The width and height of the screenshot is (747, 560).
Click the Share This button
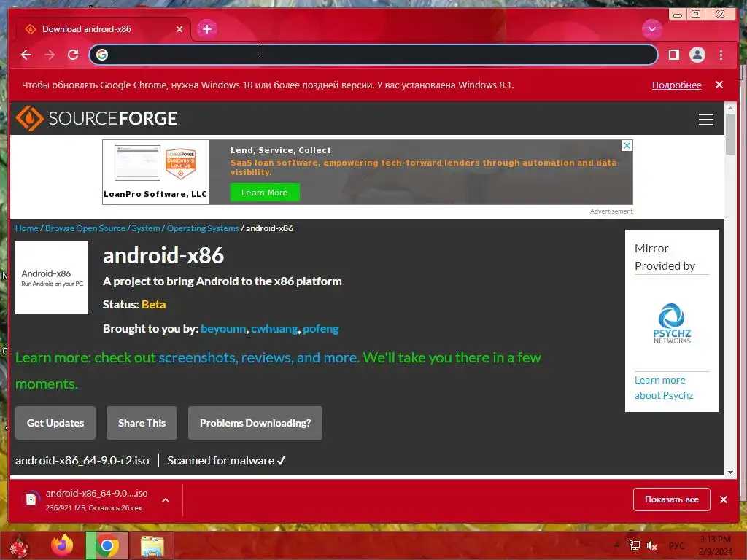(x=142, y=423)
